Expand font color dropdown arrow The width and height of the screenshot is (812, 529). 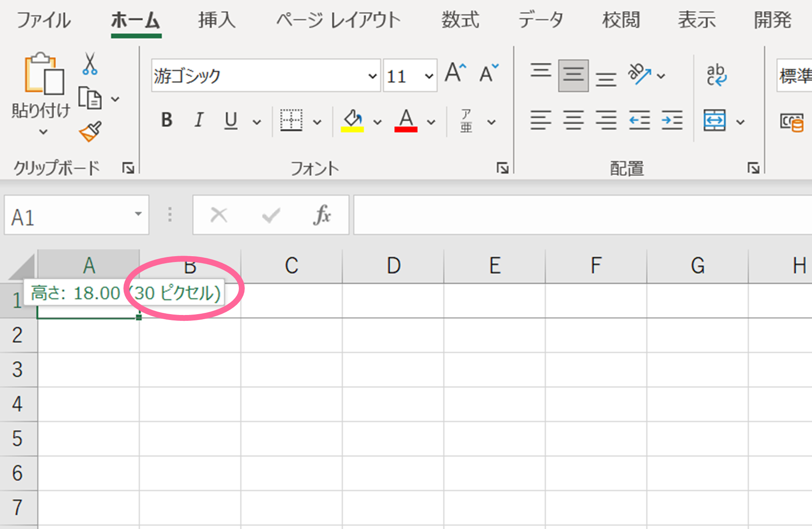431,122
